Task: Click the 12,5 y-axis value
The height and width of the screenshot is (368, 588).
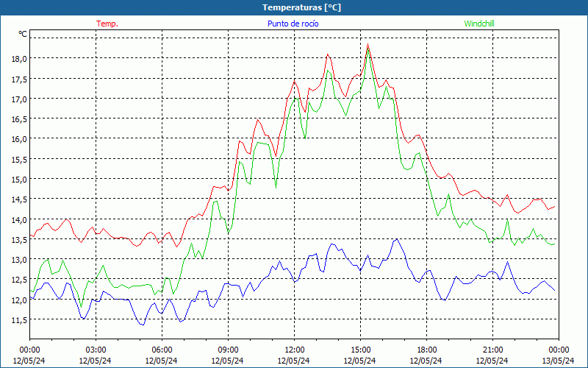Action: (x=20, y=280)
